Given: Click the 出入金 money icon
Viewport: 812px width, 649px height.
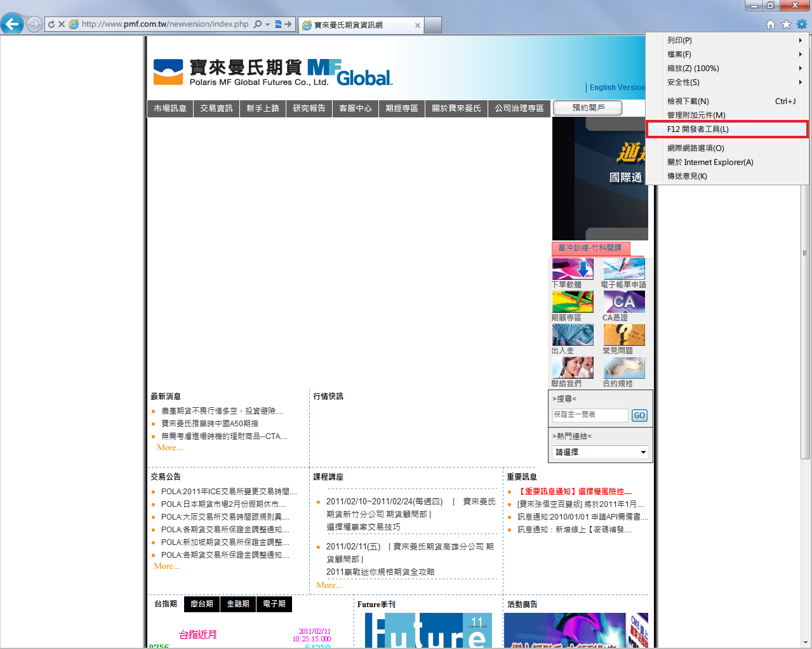Looking at the screenshot, I should 573,335.
